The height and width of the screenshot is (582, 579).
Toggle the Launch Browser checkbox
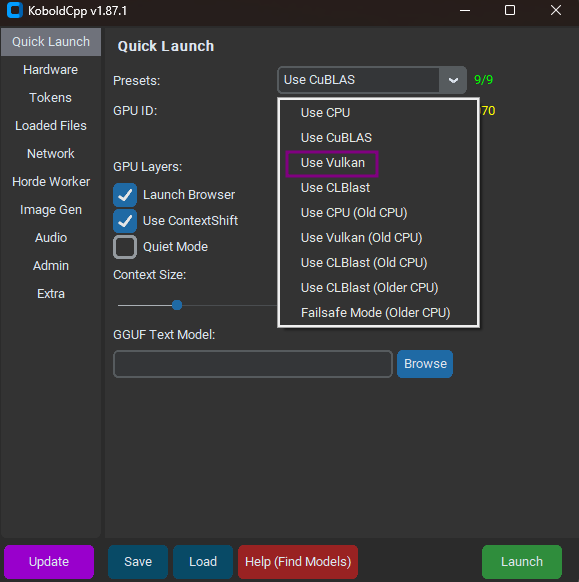click(125, 195)
